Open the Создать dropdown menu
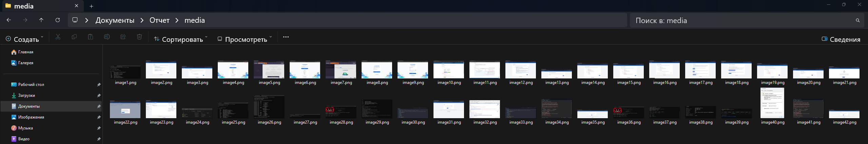This screenshot has height=144, width=868. coord(25,39)
